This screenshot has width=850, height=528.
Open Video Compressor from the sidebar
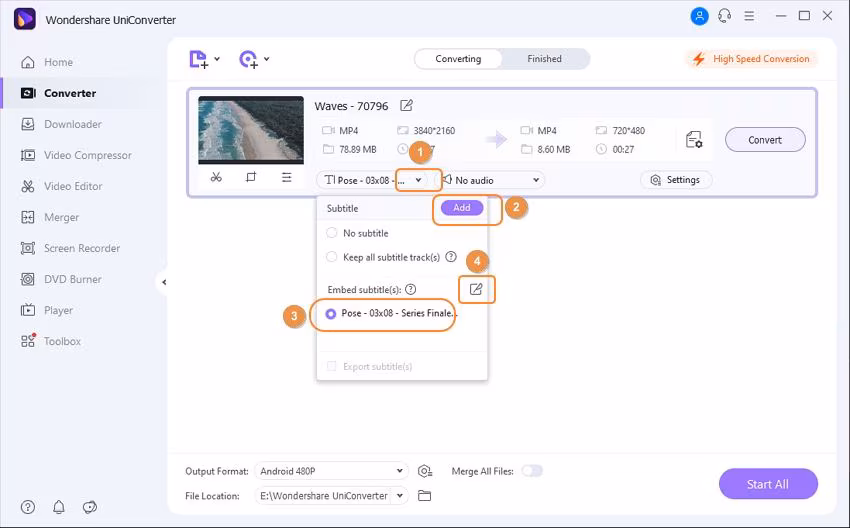click(76, 155)
